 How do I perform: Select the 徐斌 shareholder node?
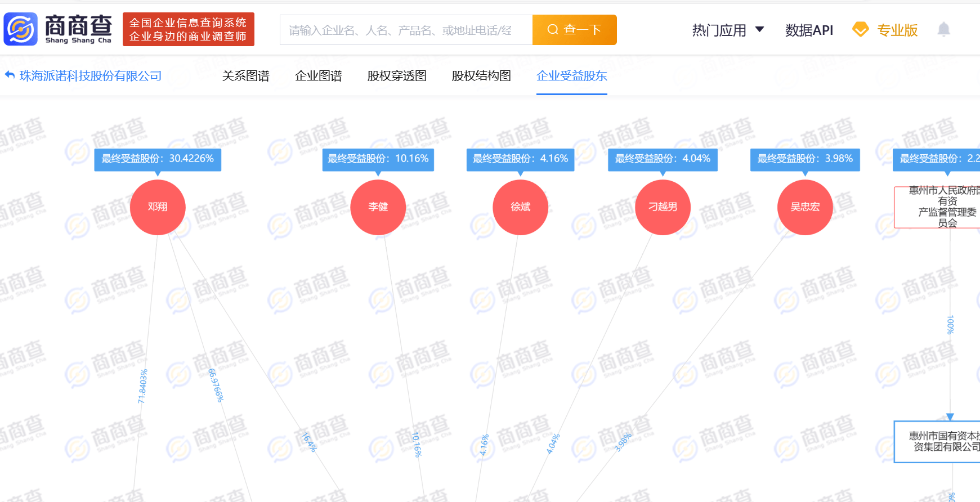[x=521, y=207]
